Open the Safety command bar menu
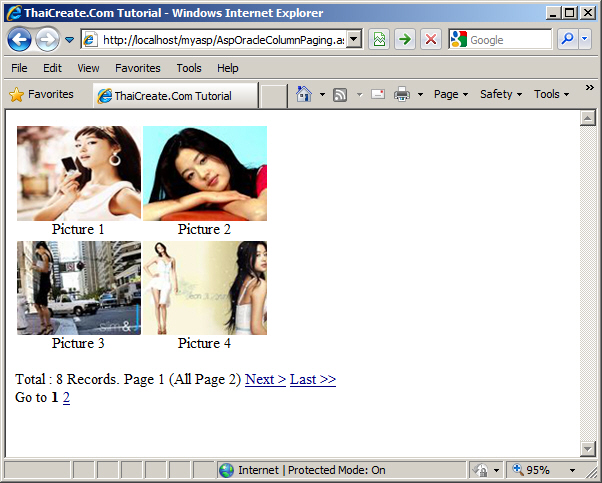The image size is (602, 483). (501, 94)
